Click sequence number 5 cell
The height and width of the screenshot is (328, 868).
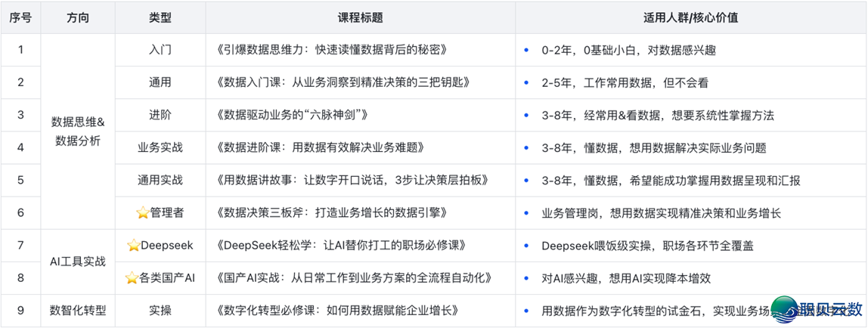pyautogui.click(x=21, y=181)
